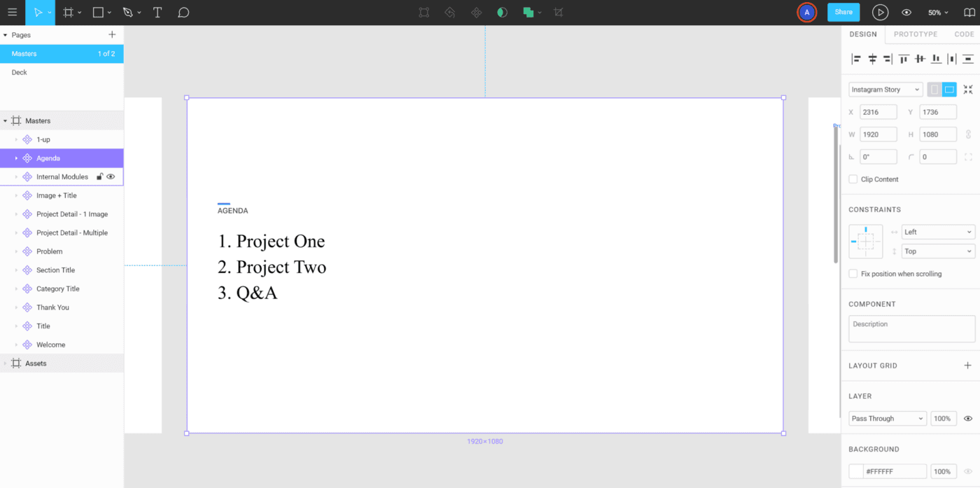This screenshot has height=488, width=980.
Task: Click the Boolean Union operation icon
Action: coord(528,13)
